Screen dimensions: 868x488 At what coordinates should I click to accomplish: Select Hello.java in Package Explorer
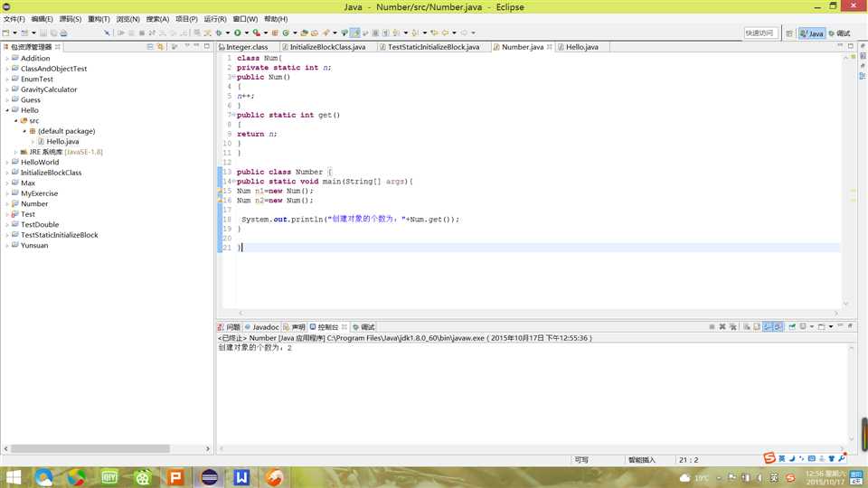(x=62, y=142)
